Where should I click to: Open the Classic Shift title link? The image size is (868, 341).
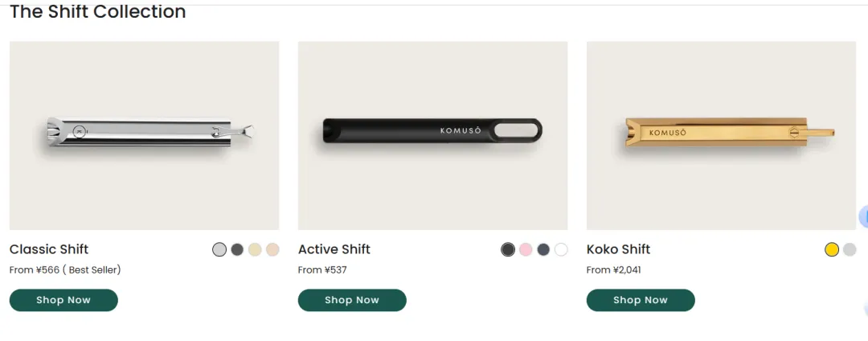coord(49,249)
